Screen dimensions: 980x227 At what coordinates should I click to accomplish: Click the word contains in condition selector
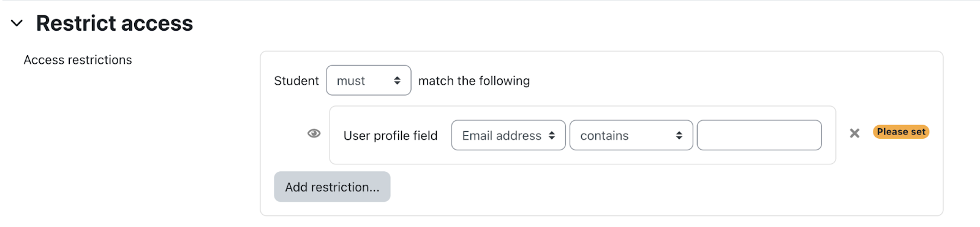tap(605, 136)
